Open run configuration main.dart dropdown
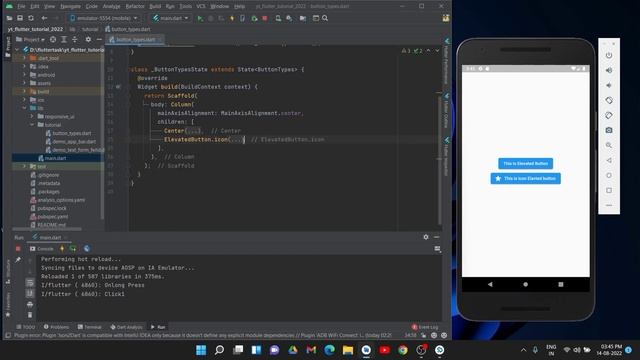This screenshot has height=360, width=640. pyautogui.click(x=171, y=18)
